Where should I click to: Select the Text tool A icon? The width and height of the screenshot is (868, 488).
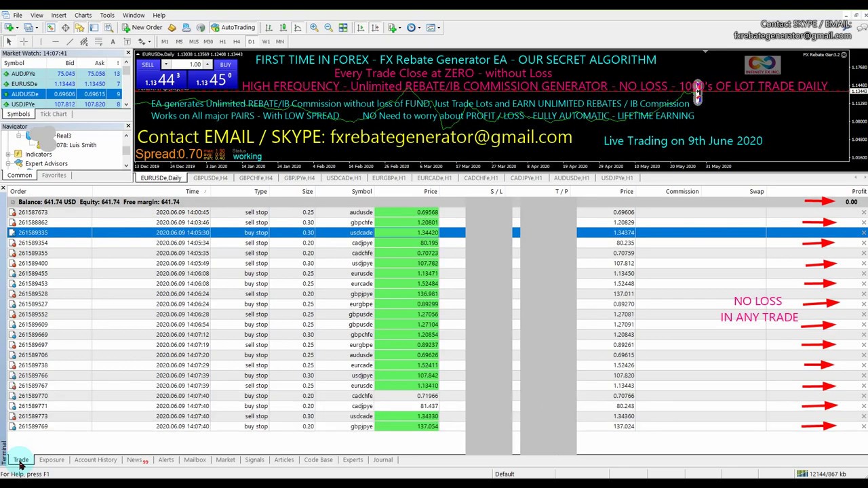(x=113, y=42)
